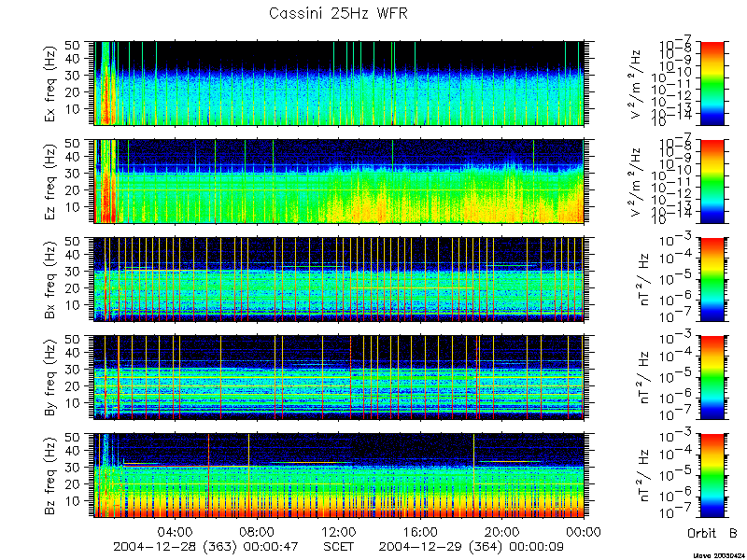
Task: Click the Bz panel color scale bar
Action: (712, 476)
